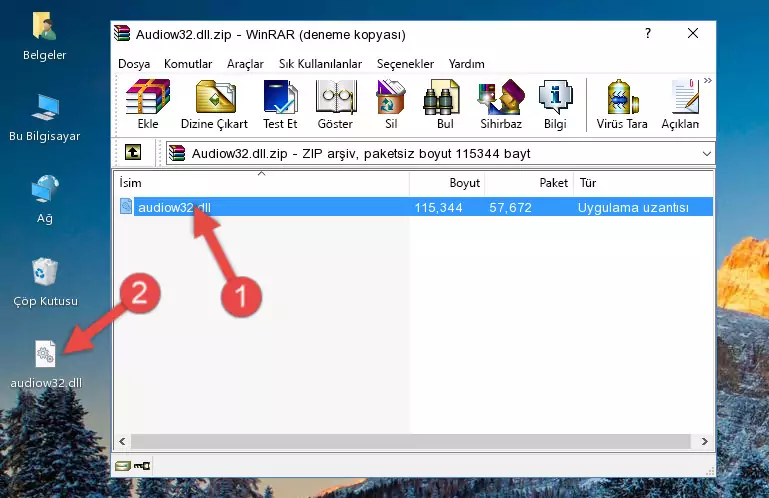The image size is (769, 498).
Task: Launch the Sihirbaz wizard icon
Action: pos(501,104)
